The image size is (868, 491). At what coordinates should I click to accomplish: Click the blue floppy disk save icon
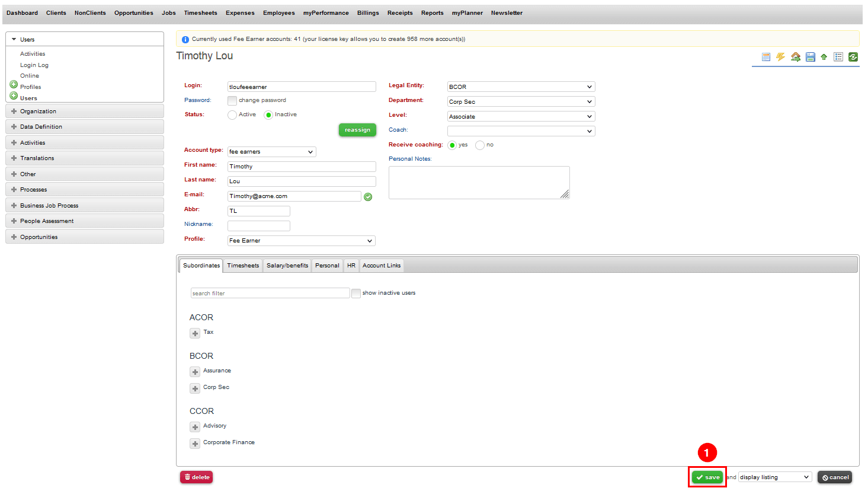811,57
